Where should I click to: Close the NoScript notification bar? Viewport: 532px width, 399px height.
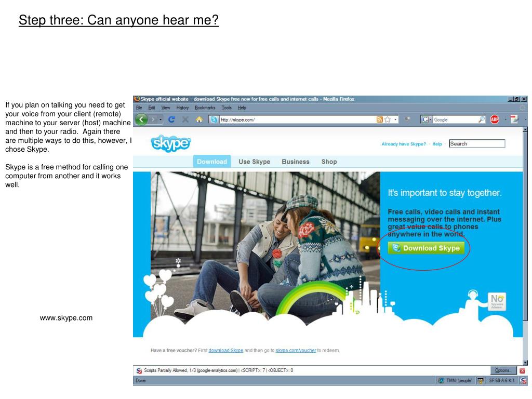[523, 370]
